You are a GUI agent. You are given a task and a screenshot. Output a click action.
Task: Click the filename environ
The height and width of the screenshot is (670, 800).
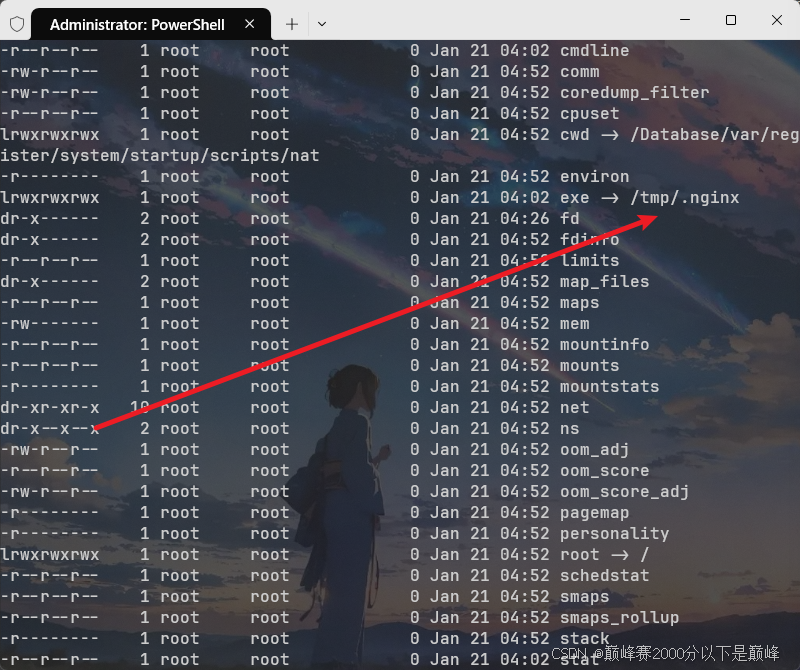pyautogui.click(x=594, y=177)
